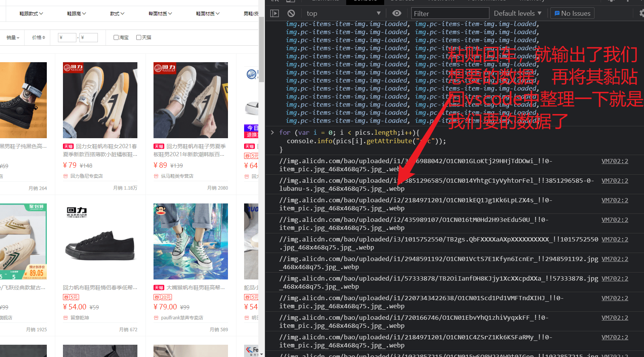
Task: Open VM702:2 link for 01CN01GLoKtj29HHjTdDOwi entry
Action: (615, 161)
